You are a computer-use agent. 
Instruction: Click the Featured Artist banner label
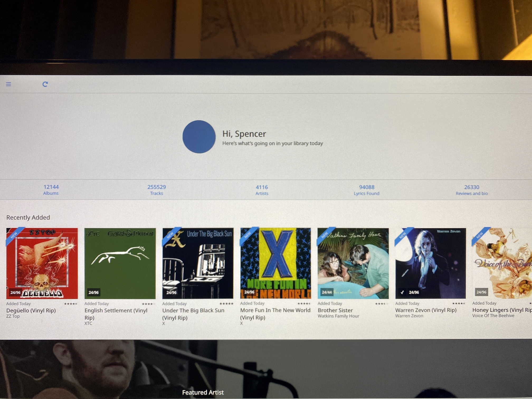203,392
